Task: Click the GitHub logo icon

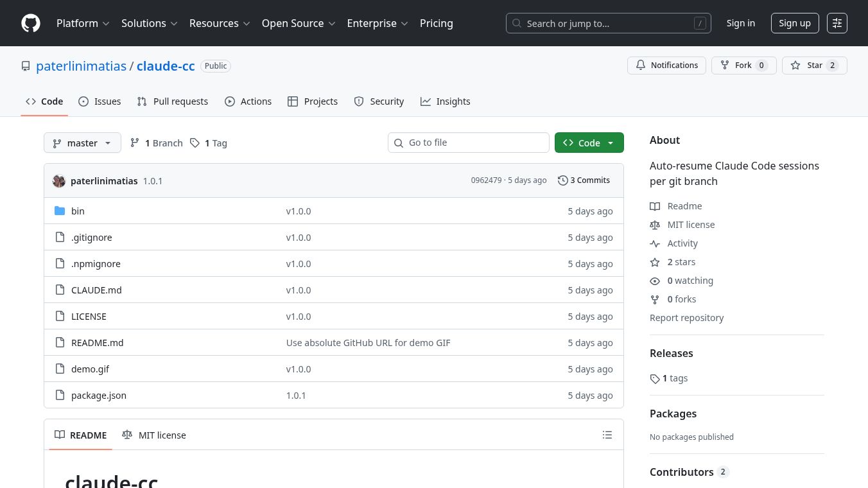Action: (31, 23)
